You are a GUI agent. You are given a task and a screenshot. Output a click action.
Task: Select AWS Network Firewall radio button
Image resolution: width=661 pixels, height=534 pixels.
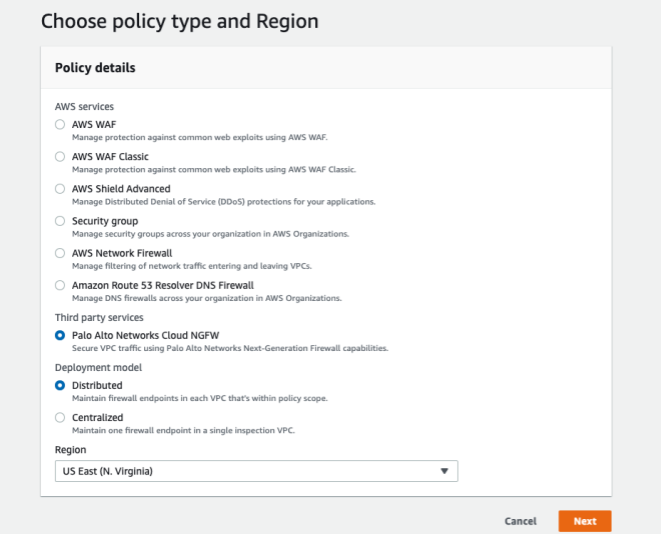click(x=61, y=253)
